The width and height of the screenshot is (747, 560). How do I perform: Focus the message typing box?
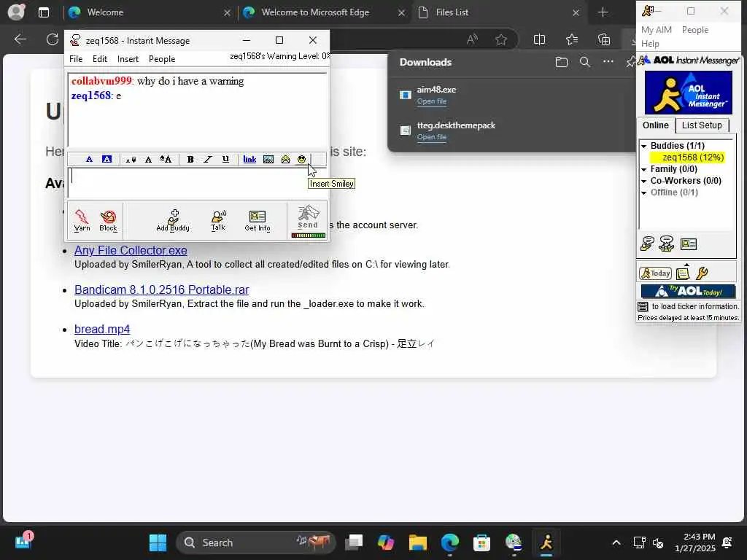[x=197, y=183]
